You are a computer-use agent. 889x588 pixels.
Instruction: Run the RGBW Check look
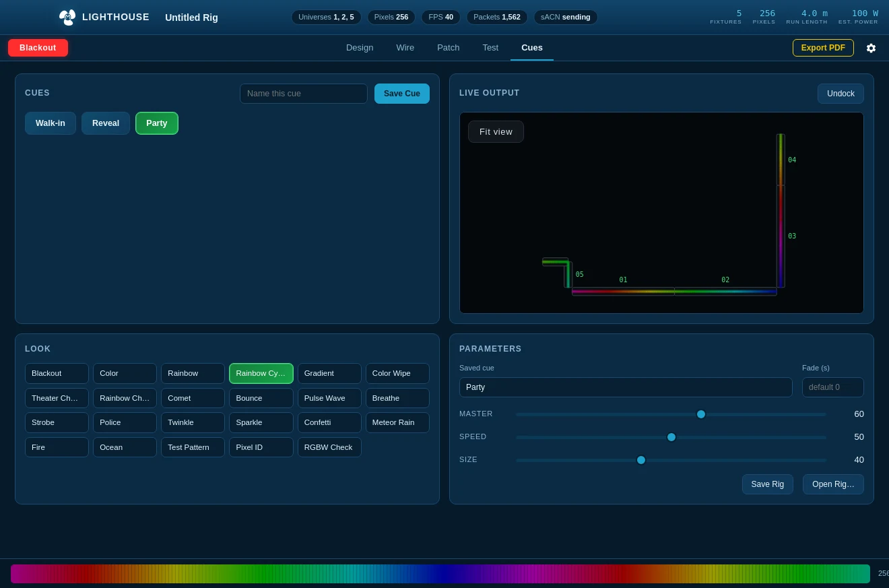click(329, 447)
